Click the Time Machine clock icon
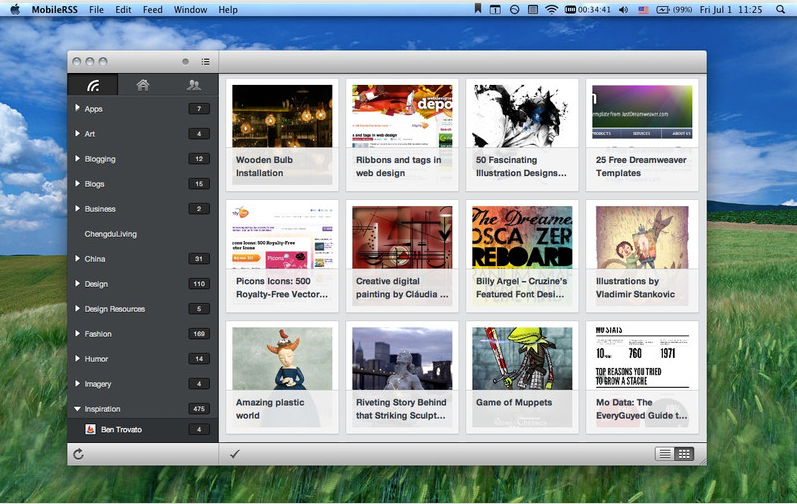This screenshot has height=504, width=797. (x=514, y=9)
